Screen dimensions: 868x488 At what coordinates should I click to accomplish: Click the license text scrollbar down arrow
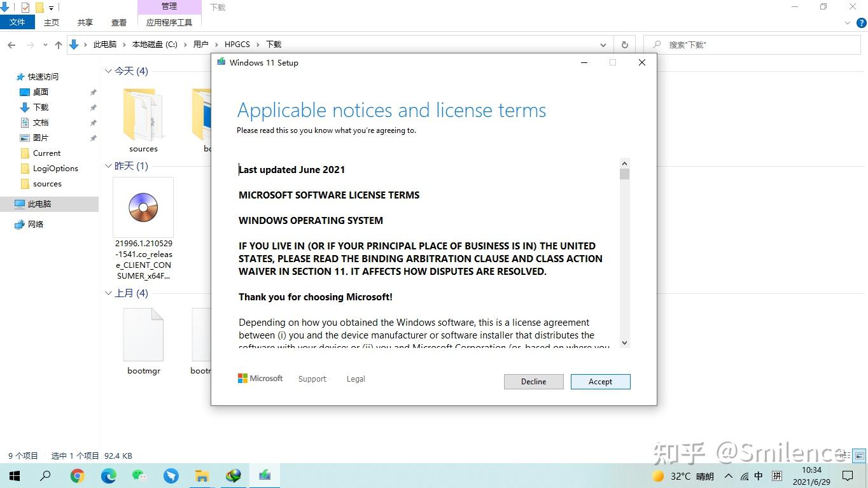624,342
